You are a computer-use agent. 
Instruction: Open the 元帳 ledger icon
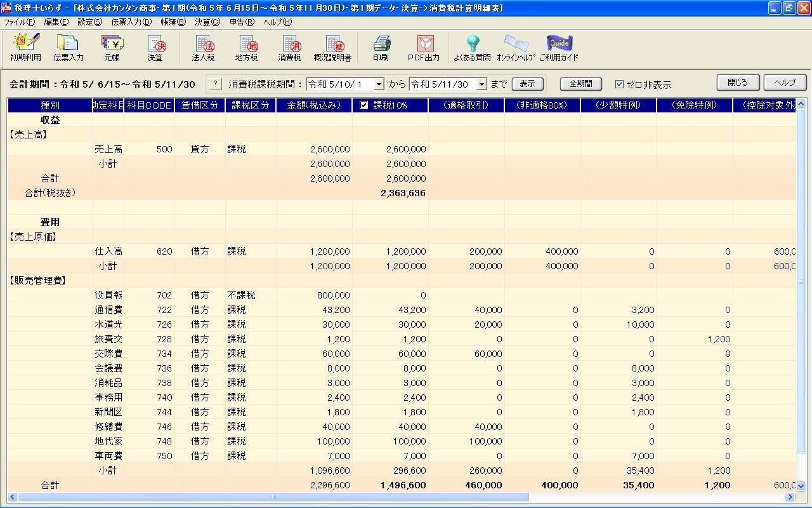coord(112,48)
